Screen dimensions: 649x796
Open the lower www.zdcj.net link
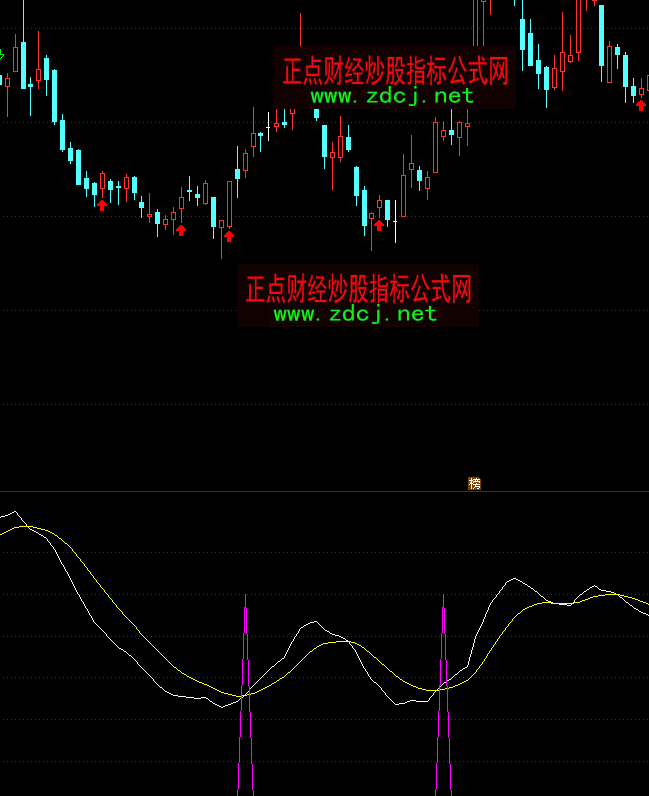[x=355, y=314]
